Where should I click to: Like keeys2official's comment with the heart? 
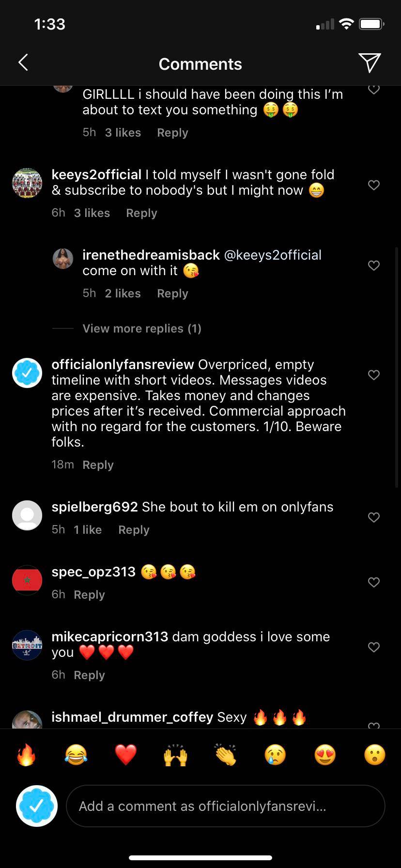point(373,185)
